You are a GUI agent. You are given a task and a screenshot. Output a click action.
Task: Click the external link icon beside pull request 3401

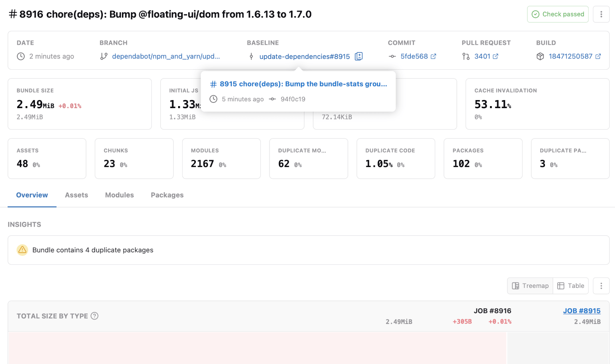click(x=495, y=56)
